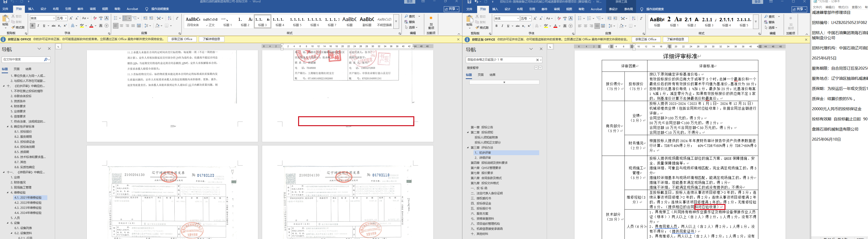Center text in 投标文件 window

[x=121, y=26]
